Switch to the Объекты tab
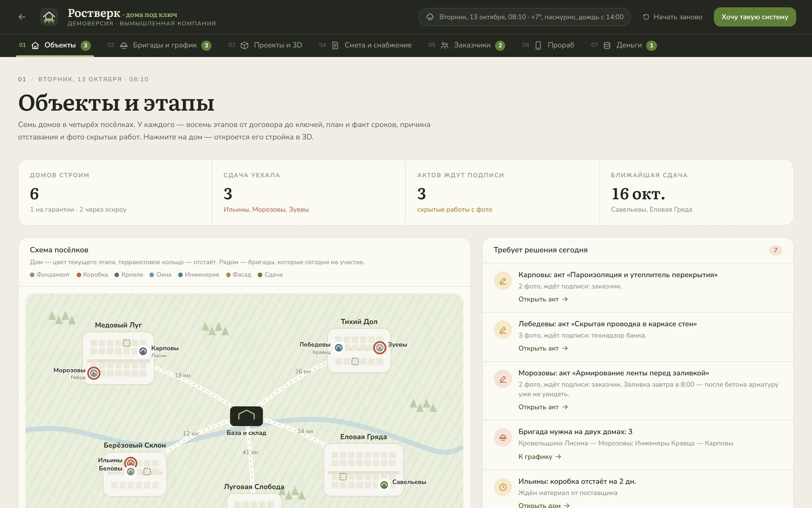The width and height of the screenshot is (812, 508). [55, 45]
